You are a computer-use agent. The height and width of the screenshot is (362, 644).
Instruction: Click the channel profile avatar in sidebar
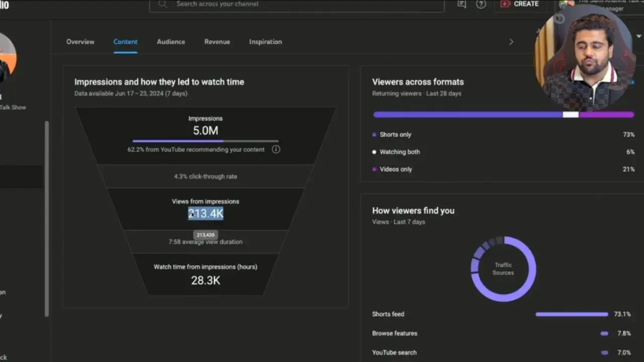click(x=7, y=59)
